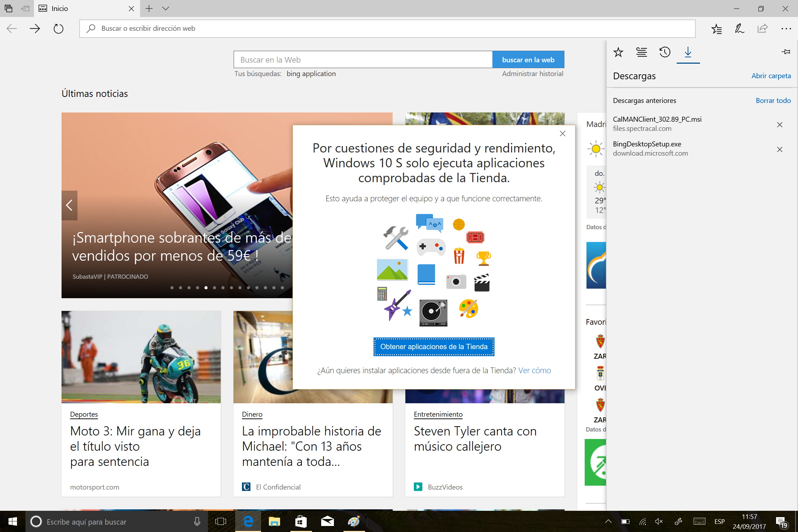
Task: Click the Moto 3 motorcycle thumbnail
Action: pos(141,357)
